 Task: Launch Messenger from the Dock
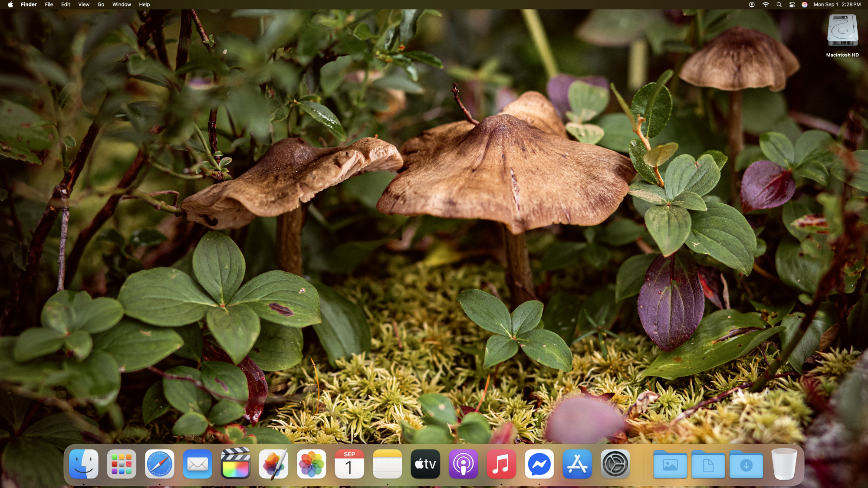(539, 464)
